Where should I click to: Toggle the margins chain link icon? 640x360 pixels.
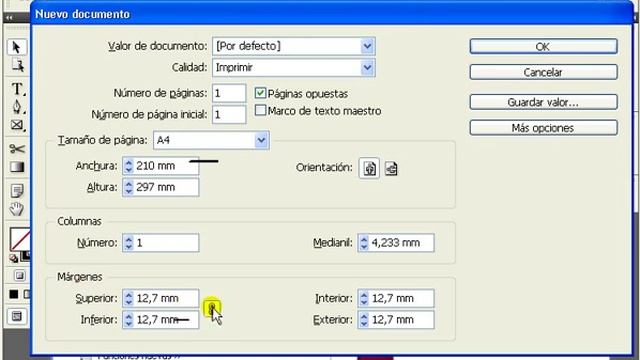(x=212, y=308)
